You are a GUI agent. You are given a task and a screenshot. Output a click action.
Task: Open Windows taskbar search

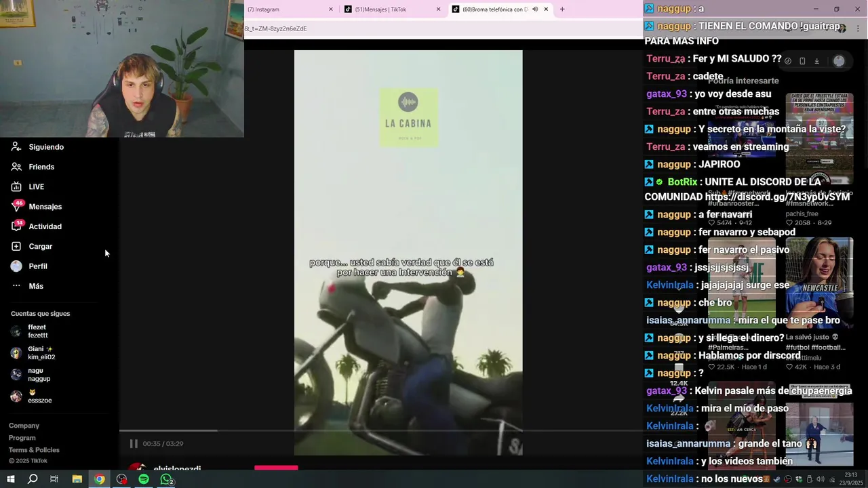point(32,479)
